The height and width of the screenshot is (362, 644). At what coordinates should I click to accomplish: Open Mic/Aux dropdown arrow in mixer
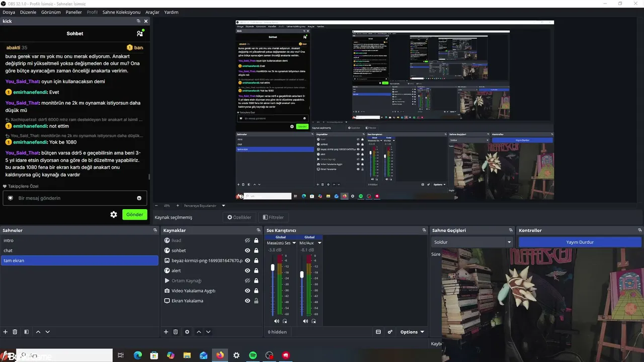pyautogui.click(x=319, y=243)
